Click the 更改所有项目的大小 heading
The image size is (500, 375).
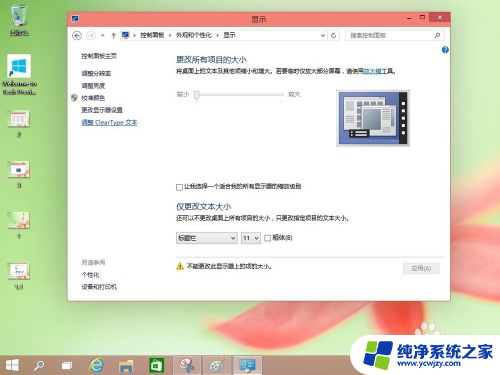[211, 60]
